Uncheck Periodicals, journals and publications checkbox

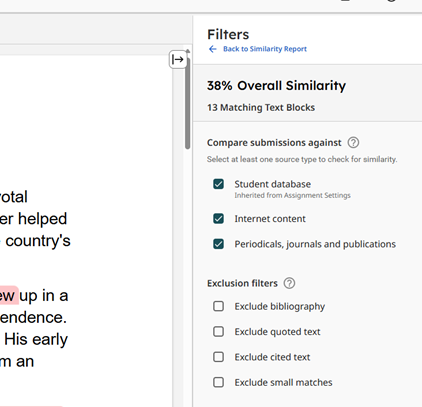(x=219, y=244)
